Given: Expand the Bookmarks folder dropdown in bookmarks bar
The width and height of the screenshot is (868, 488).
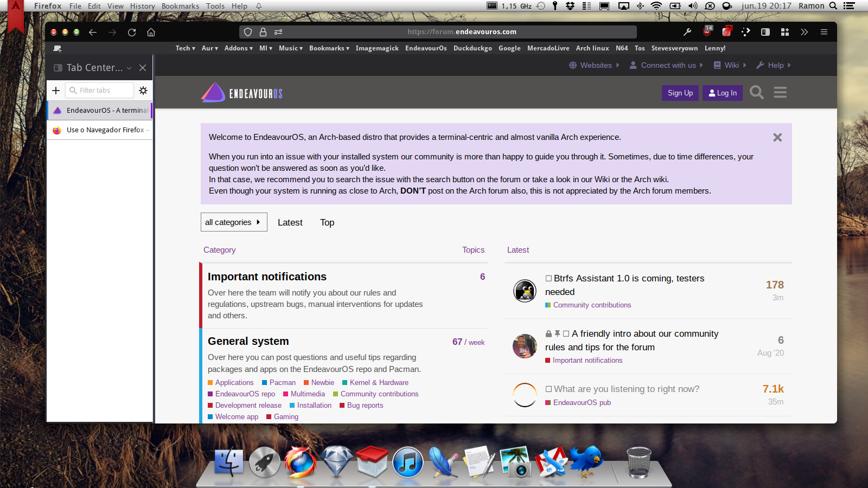Looking at the screenshot, I should (329, 48).
